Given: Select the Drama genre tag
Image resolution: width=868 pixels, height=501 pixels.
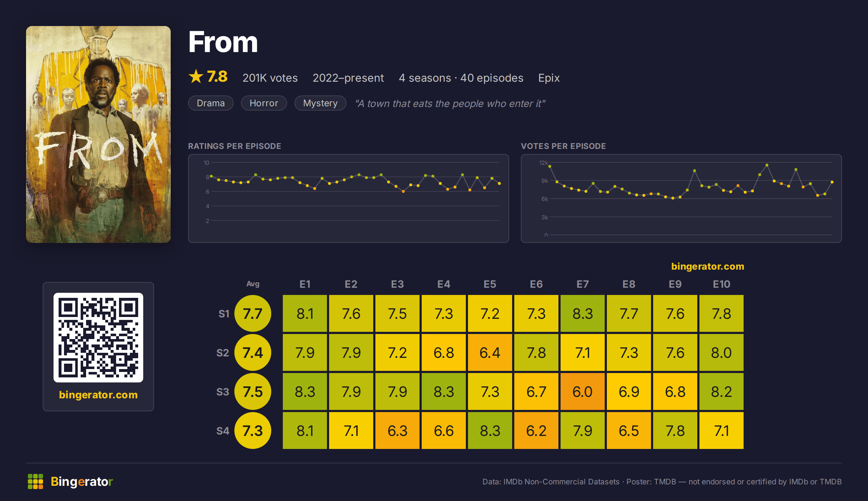Looking at the screenshot, I should 211,103.
